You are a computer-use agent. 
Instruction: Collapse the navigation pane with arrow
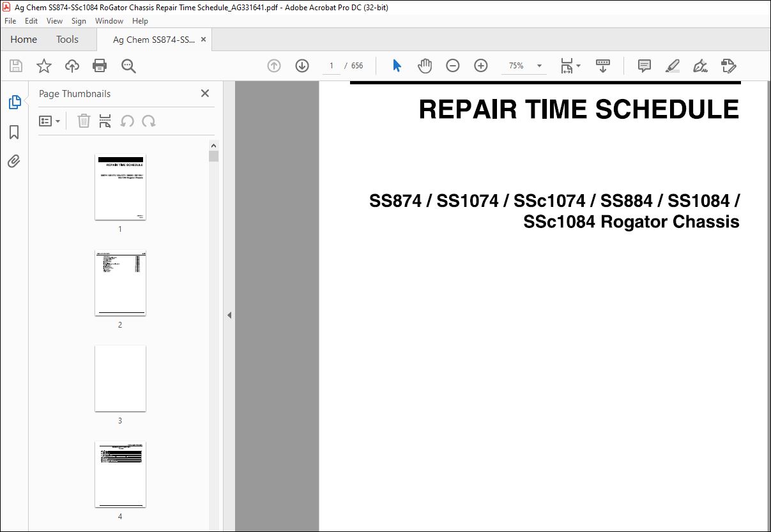point(229,315)
